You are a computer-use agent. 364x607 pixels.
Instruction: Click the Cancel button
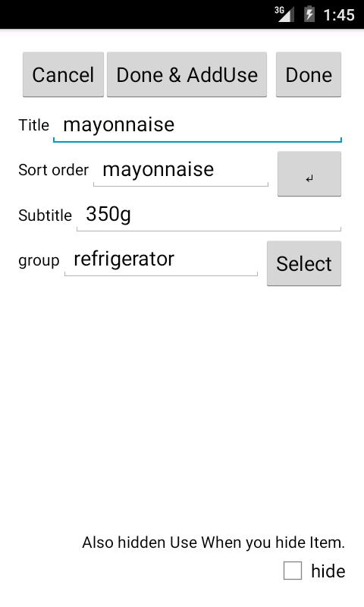click(63, 74)
